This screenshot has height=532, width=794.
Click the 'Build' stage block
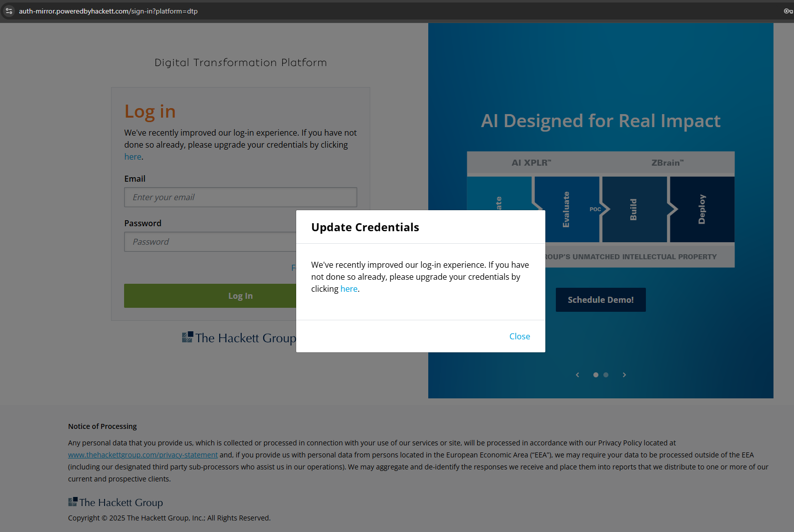click(634, 209)
